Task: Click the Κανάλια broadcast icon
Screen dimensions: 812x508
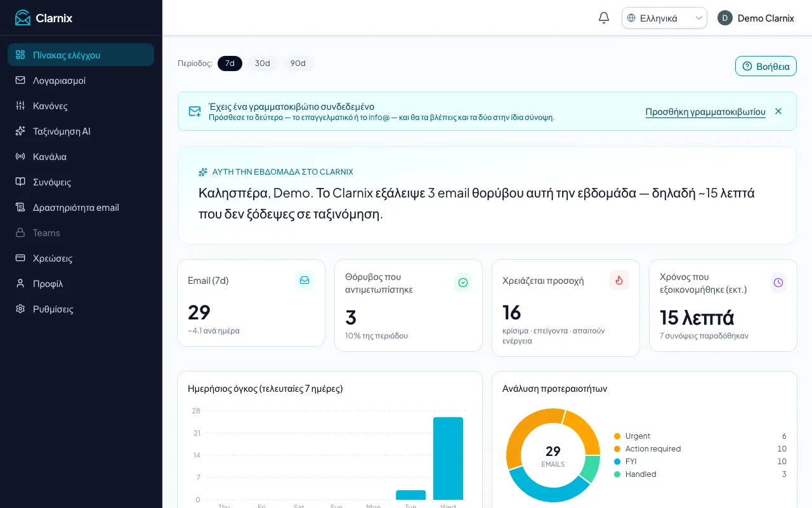Action: [x=20, y=156]
